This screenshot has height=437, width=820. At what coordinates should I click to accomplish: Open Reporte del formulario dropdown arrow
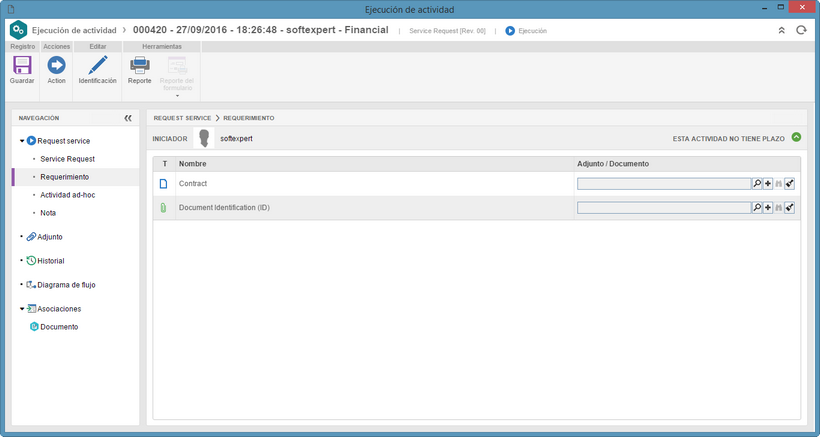point(177,96)
